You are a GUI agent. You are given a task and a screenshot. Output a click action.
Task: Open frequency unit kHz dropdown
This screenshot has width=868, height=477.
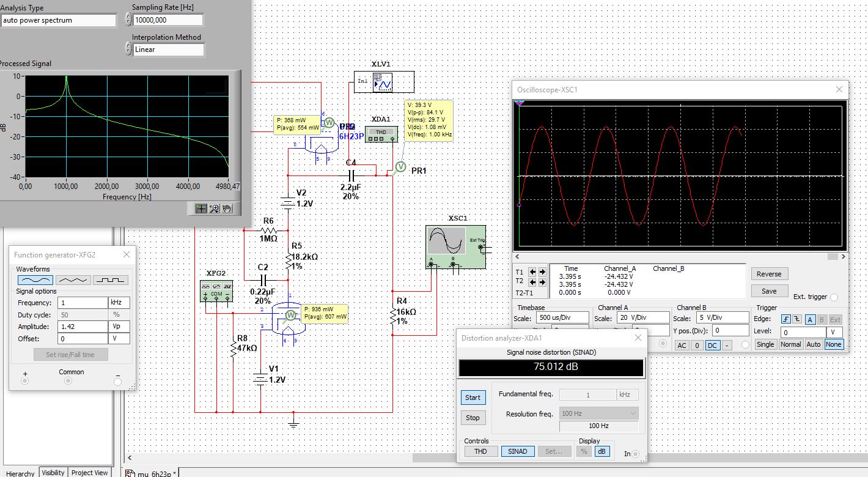click(x=119, y=303)
